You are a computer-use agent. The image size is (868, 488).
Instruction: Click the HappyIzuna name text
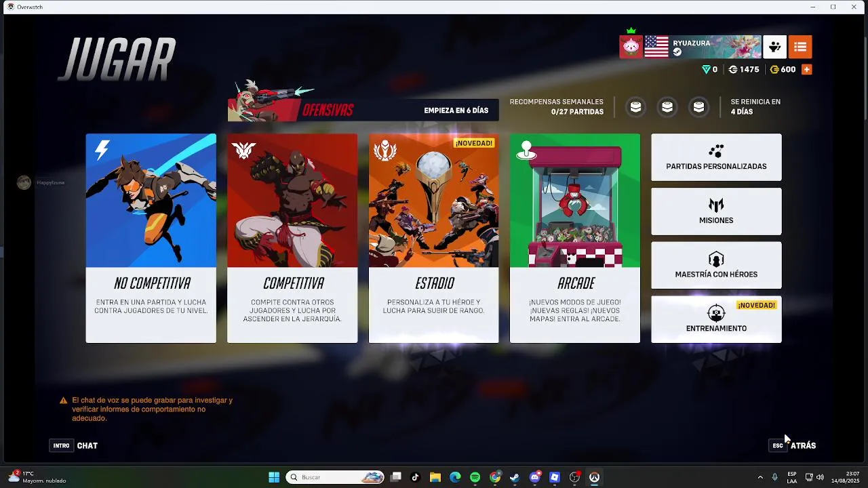coord(51,182)
